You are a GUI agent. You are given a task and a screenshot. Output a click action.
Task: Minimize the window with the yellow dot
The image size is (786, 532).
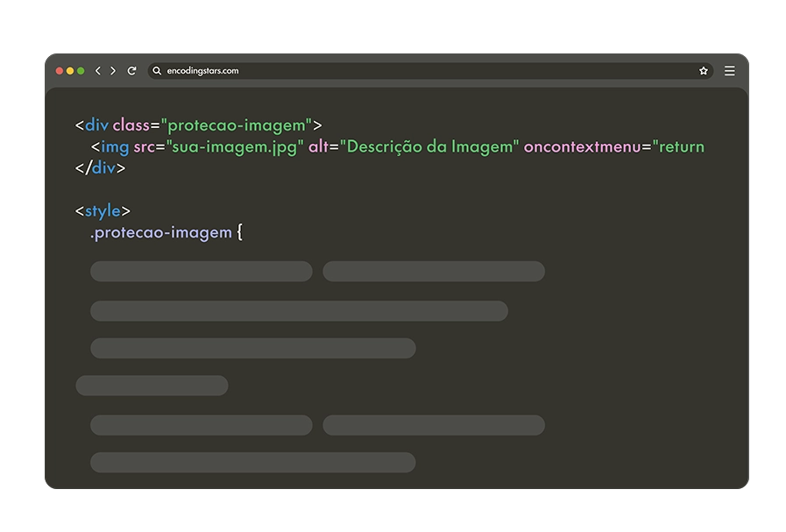tap(70, 71)
